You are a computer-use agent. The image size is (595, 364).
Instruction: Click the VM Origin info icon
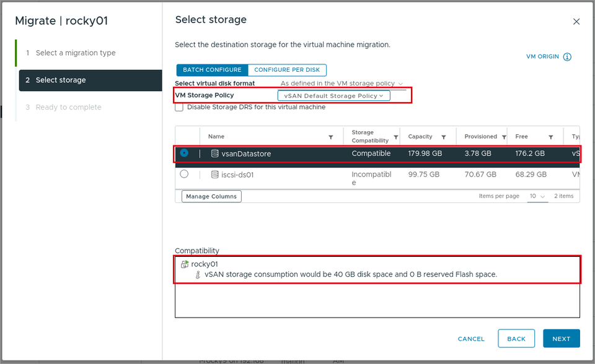(567, 57)
